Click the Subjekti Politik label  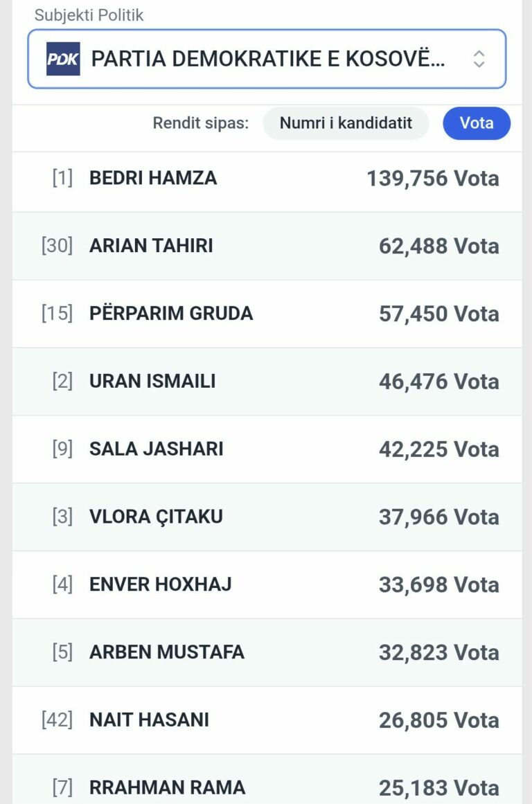pos(89,15)
